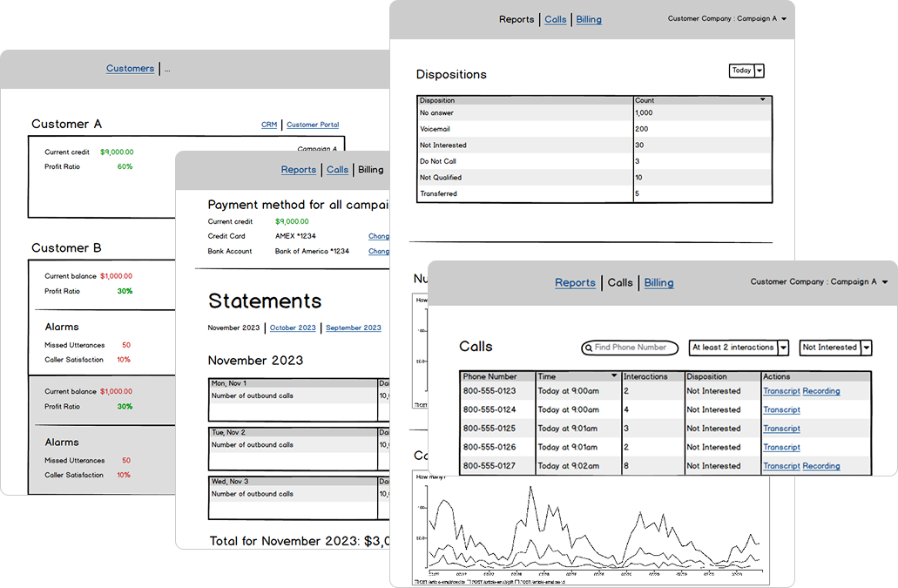Sort calls by the Time column arrow
The height and width of the screenshot is (588, 898).
point(614,376)
